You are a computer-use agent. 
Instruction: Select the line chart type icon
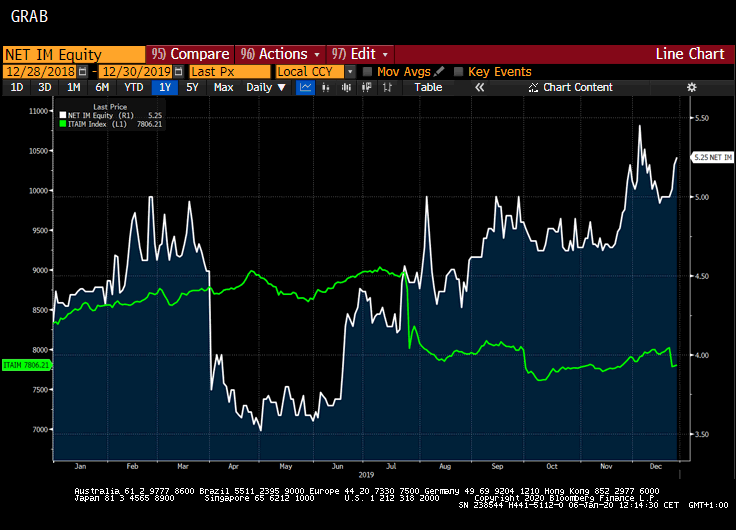tap(306, 88)
